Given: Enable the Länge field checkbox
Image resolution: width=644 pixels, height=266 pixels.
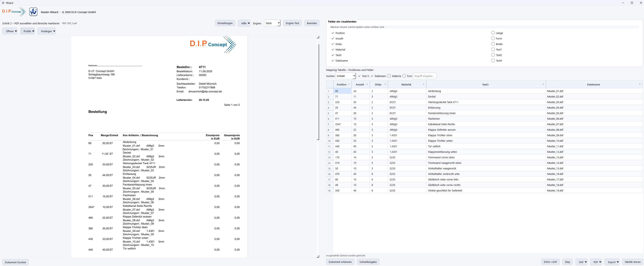Looking at the screenshot, I should click(x=493, y=33).
